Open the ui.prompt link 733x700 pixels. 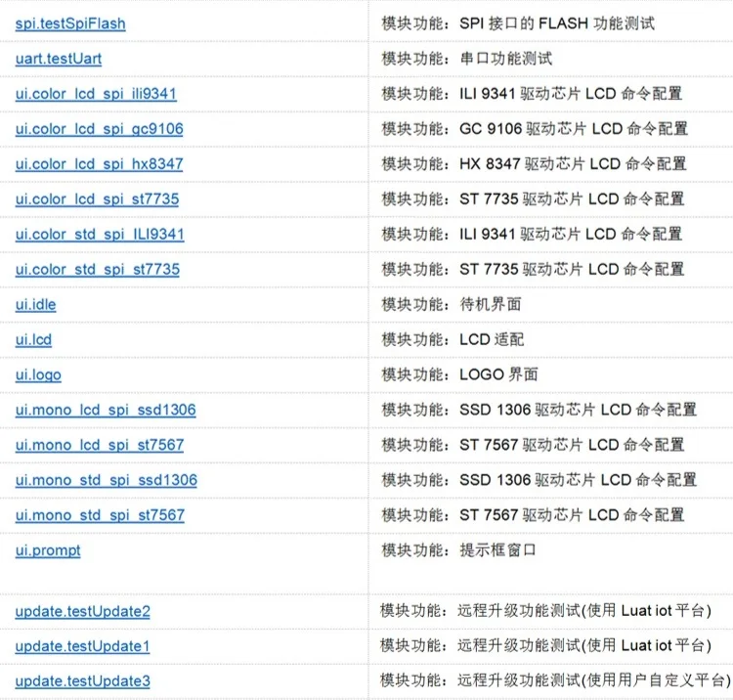(48, 550)
